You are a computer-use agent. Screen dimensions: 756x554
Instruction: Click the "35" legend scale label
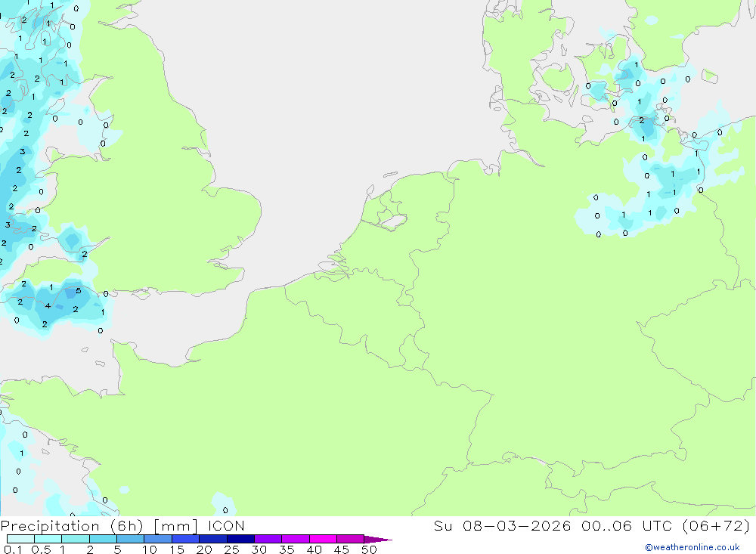287,549
